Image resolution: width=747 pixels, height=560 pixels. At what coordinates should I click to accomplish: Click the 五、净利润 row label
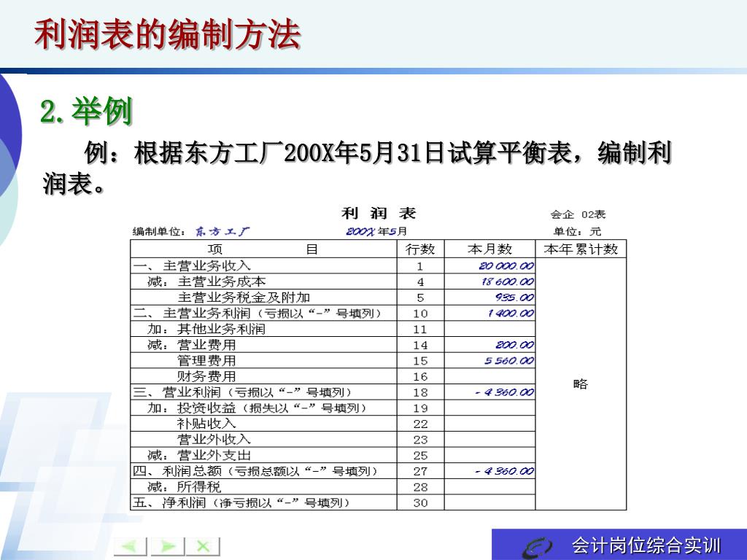[x=241, y=502]
